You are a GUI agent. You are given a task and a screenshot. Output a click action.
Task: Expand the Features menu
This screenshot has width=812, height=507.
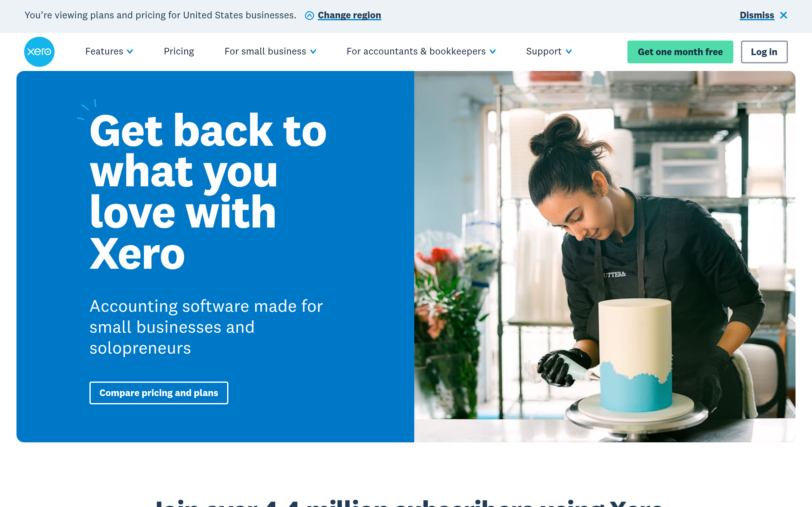[x=109, y=51]
